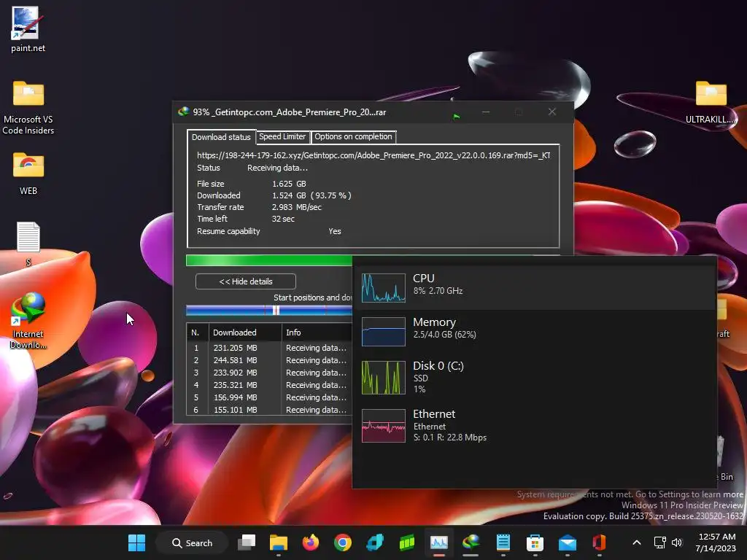
Task: Switch to Task Manager taskbar icon
Action: tap(438, 542)
